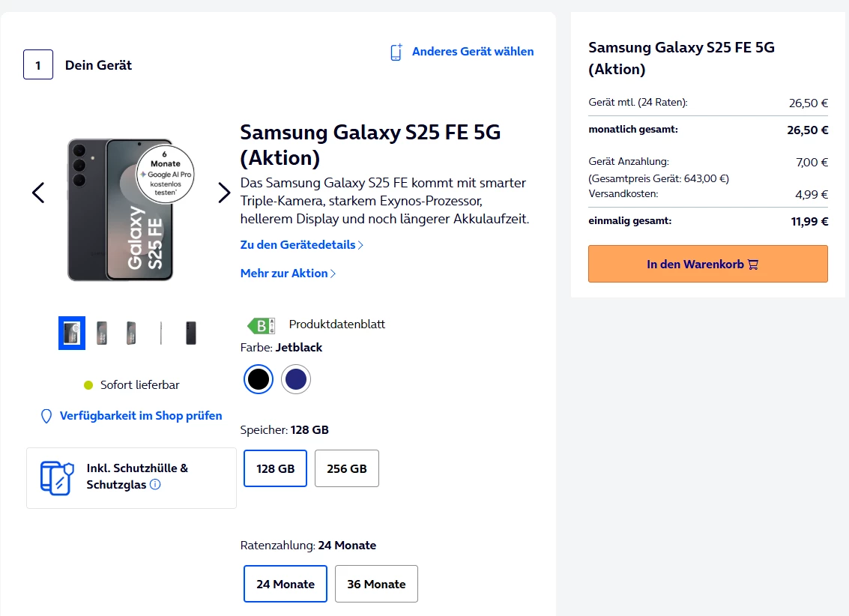This screenshot has height=616, width=849.
Task: Click the location pin availability icon
Action: 46,416
